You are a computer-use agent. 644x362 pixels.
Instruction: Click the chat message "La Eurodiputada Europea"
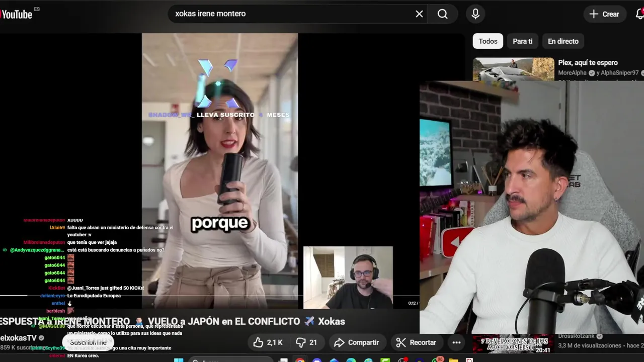94,296
